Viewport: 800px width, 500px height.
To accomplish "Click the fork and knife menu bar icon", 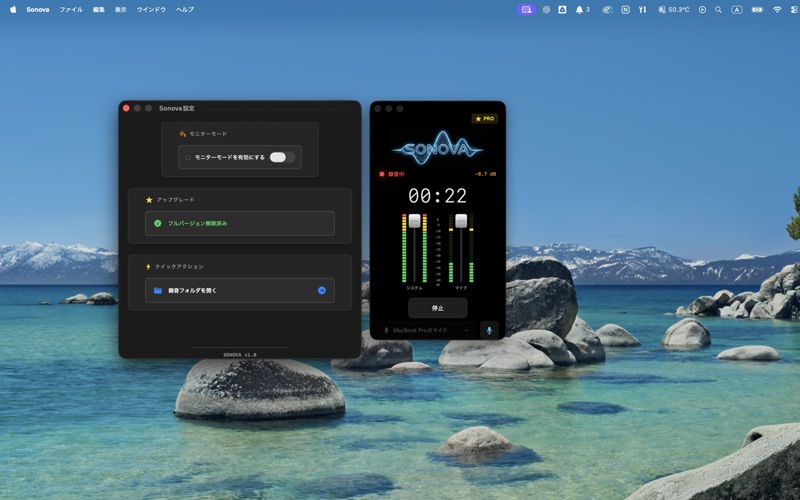I will coord(642,9).
